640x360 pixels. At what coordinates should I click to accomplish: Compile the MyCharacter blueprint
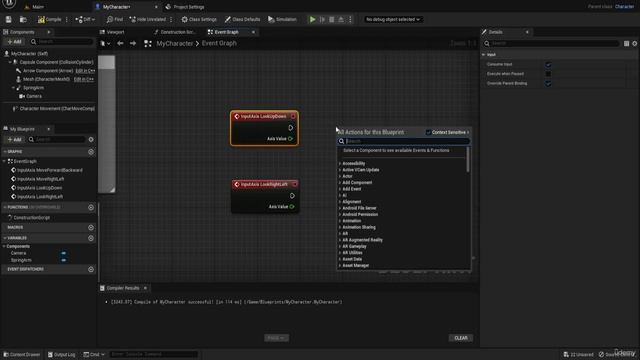(x=49, y=19)
